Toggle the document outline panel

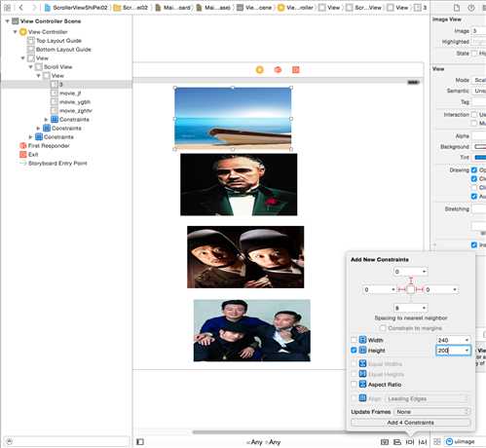tap(140, 442)
